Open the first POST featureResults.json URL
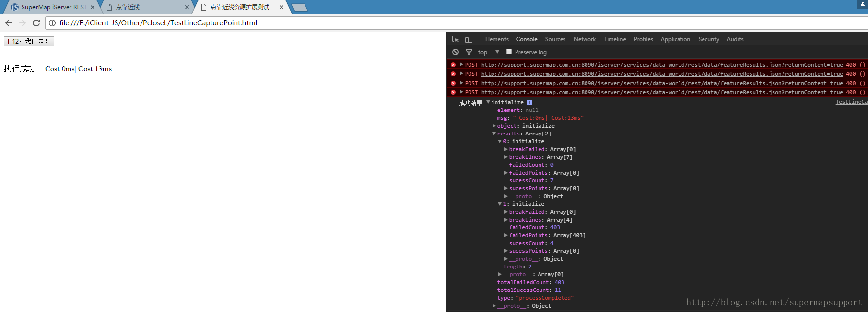 tap(662, 65)
